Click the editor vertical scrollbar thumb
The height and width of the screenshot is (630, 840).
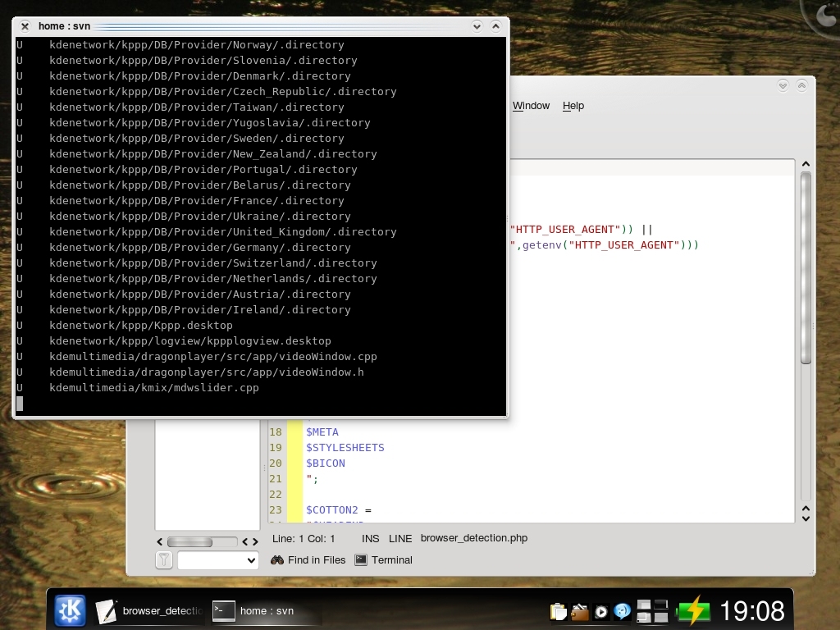806,268
